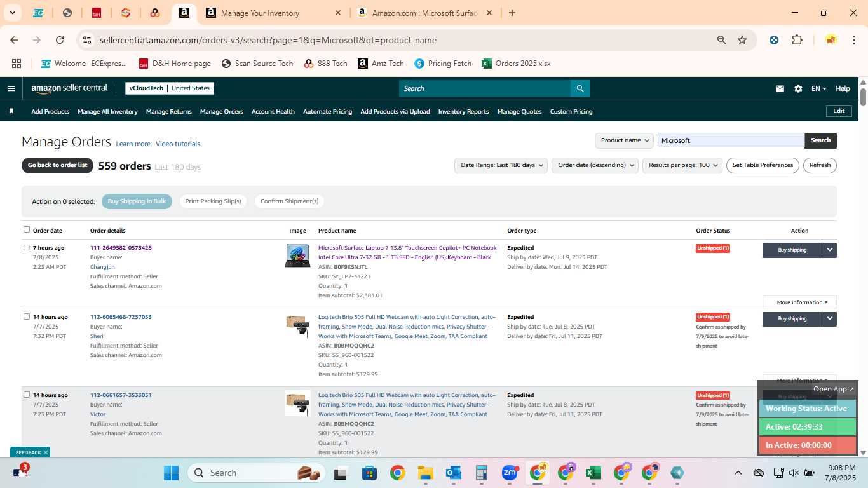Viewport: 868px width, 488px height.
Task: Open the messages mail icon
Action: 780,88
